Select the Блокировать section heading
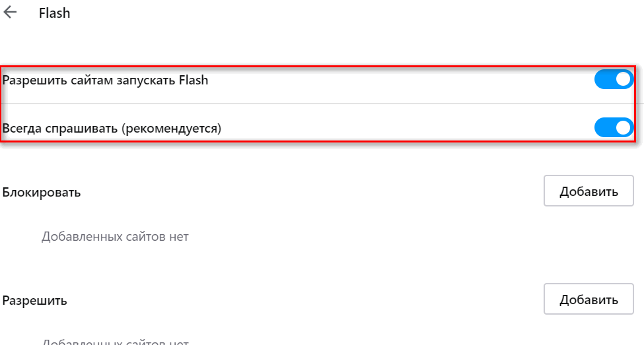The width and height of the screenshot is (644, 345). [x=42, y=193]
